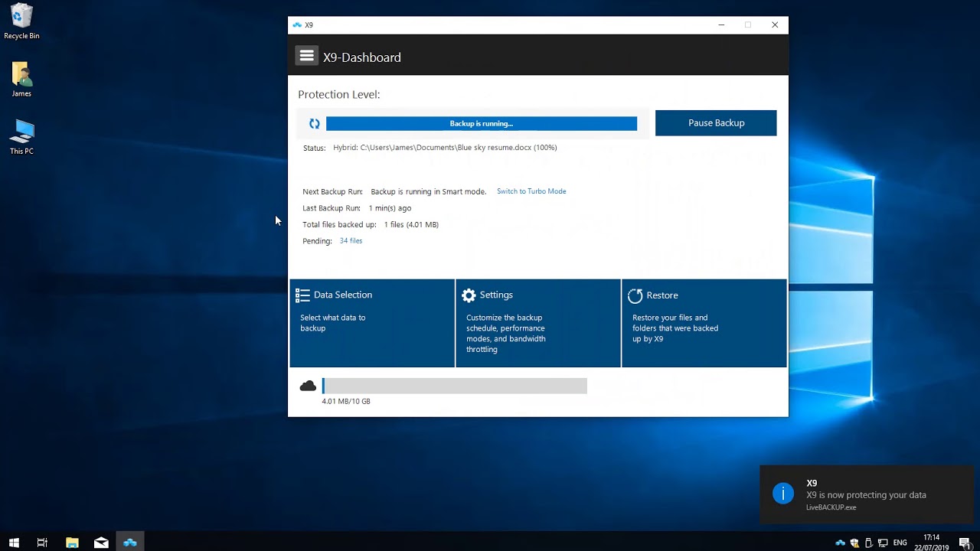This screenshot has width=980, height=551.
Task: Switch to Turbo Mode link
Action: 531,191
